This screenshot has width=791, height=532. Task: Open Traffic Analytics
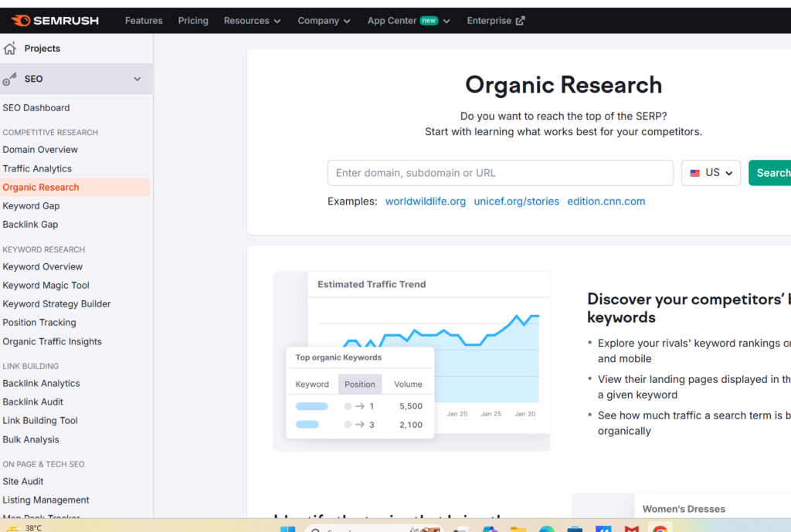37,168
